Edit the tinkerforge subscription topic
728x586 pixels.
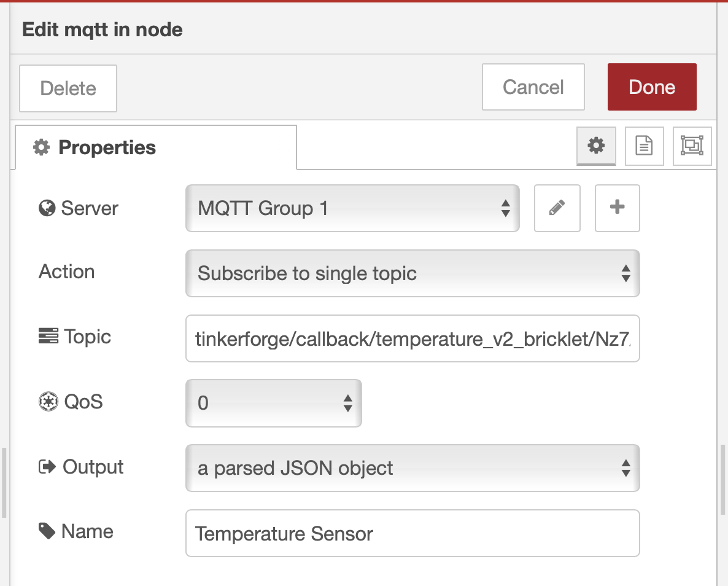pos(412,338)
